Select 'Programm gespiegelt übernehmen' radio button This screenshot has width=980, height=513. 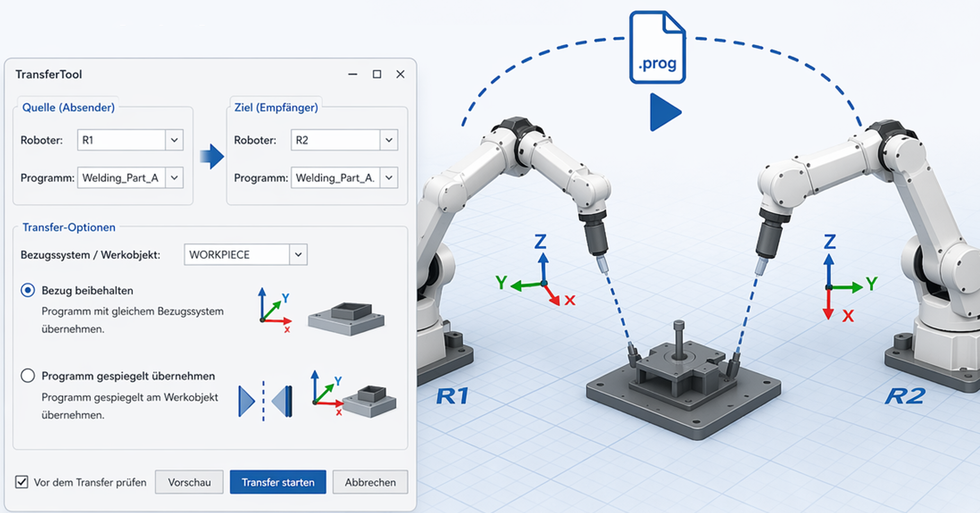point(28,376)
